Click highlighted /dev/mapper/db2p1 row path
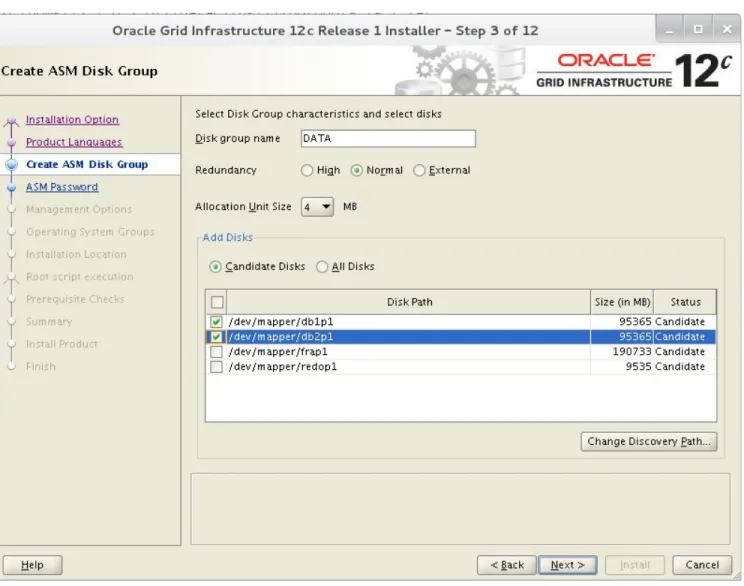Image resolution: width=744 pixels, height=586 pixels. [x=281, y=337]
